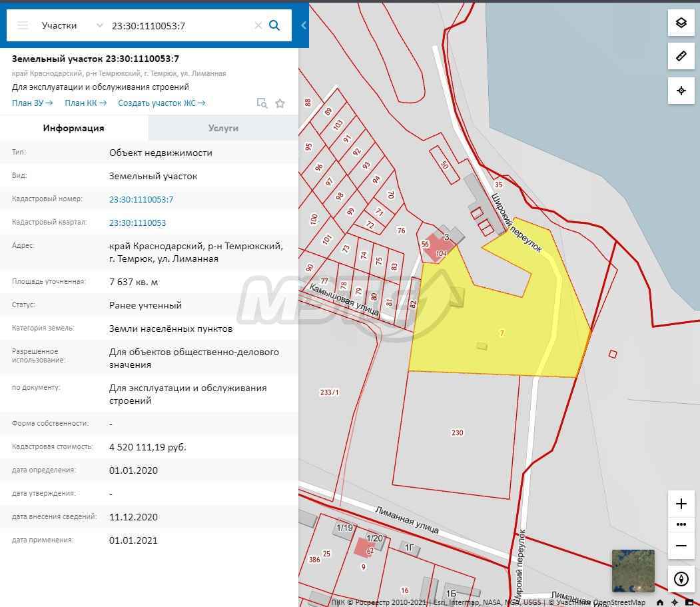Switch basemap via satellite thumbnail
The height and width of the screenshot is (607, 700).
[633, 571]
